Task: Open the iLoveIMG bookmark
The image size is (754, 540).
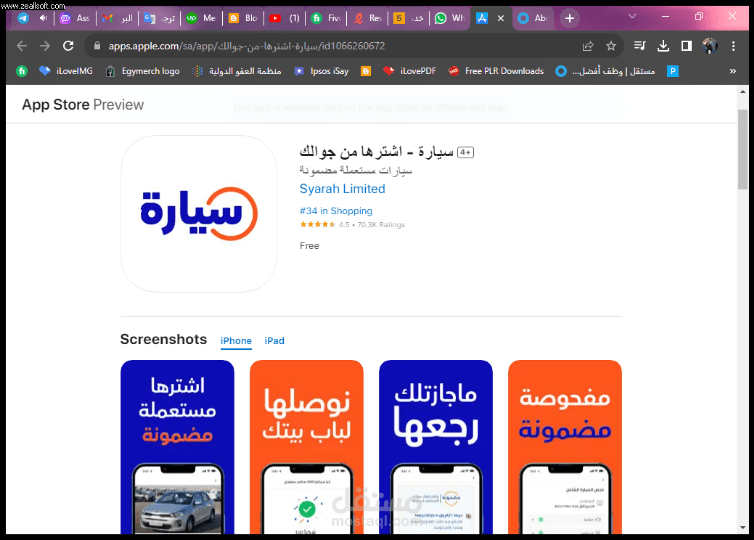Action: pos(66,71)
